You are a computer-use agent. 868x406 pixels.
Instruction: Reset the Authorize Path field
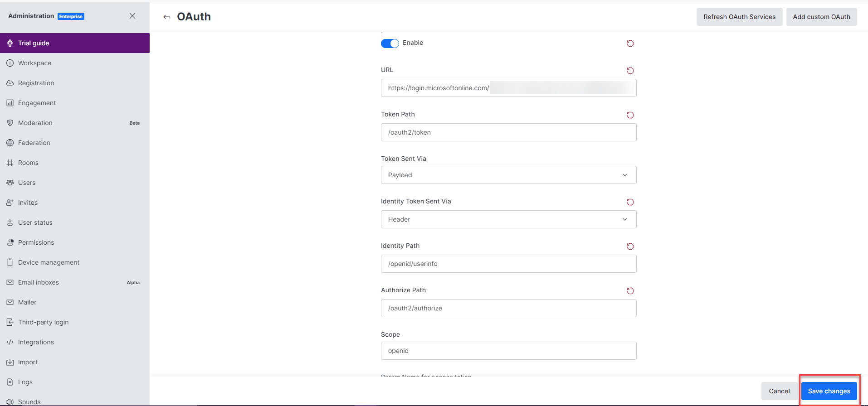pos(630,291)
